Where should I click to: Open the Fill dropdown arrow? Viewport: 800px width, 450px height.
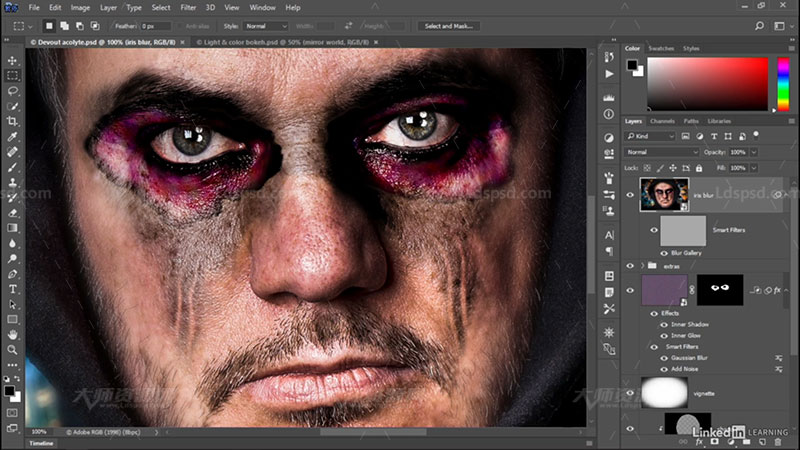pyautogui.click(x=754, y=168)
